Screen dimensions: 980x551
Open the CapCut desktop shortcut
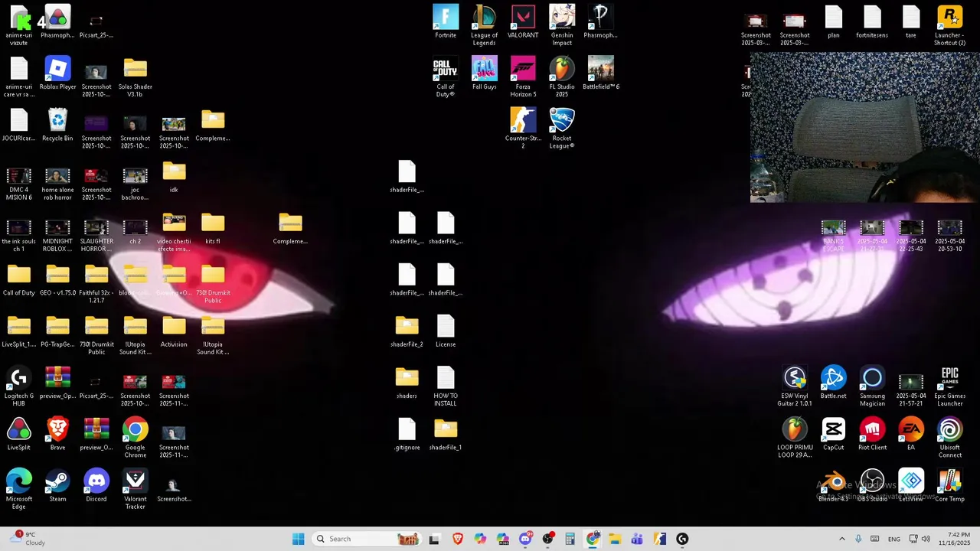click(x=833, y=434)
